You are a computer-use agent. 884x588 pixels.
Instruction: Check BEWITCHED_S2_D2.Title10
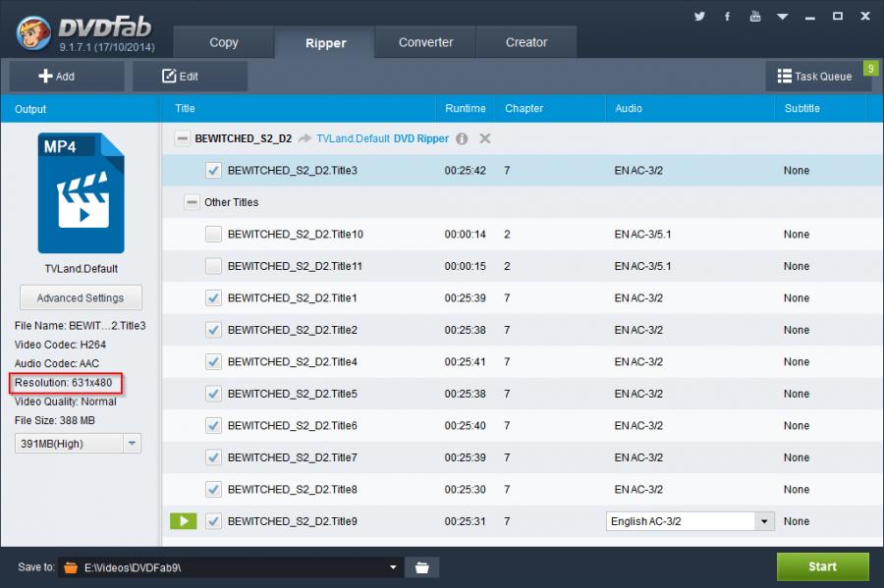213,235
